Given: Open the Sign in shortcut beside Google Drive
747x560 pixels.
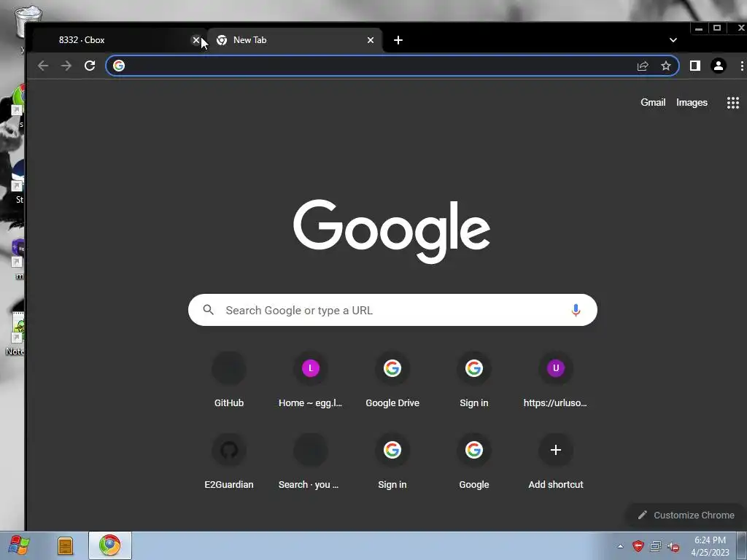Looking at the screenshot, I should 474,381.
